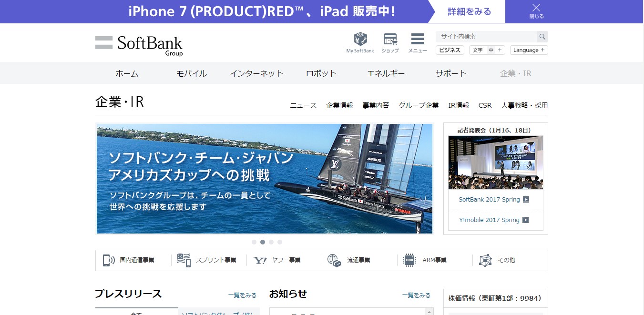Click 株価情報（東証第1部：9984） heading
Screen dimensions: 644x315
point(495,298)
